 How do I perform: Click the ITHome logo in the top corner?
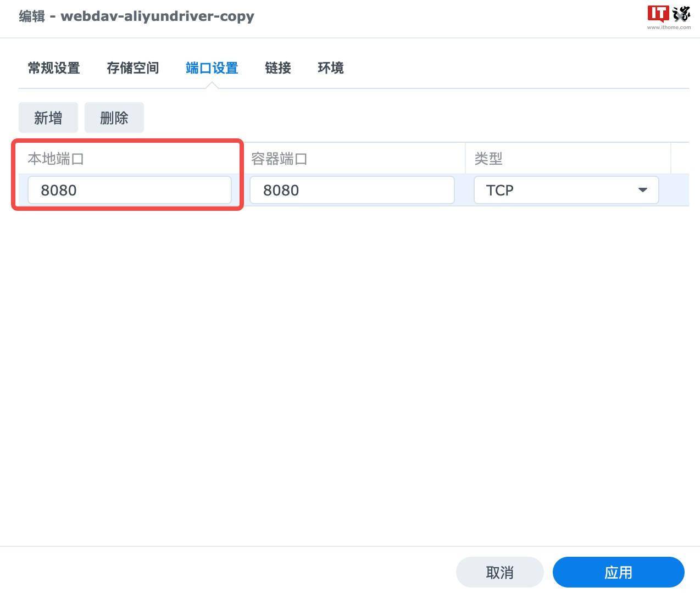pos(668,15)
